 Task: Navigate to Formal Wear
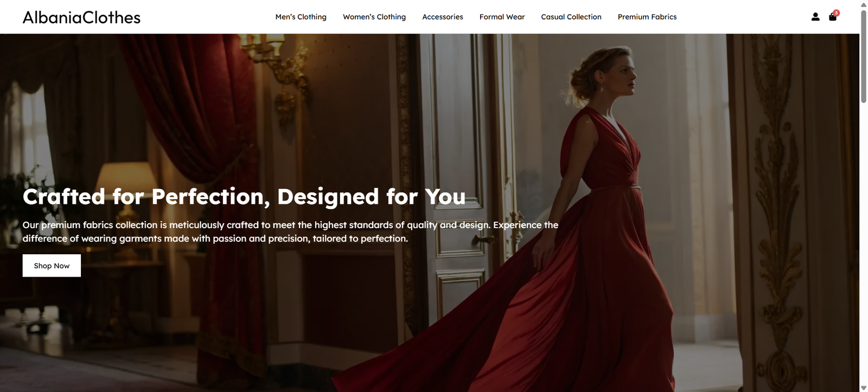click(x=502, y=17)
